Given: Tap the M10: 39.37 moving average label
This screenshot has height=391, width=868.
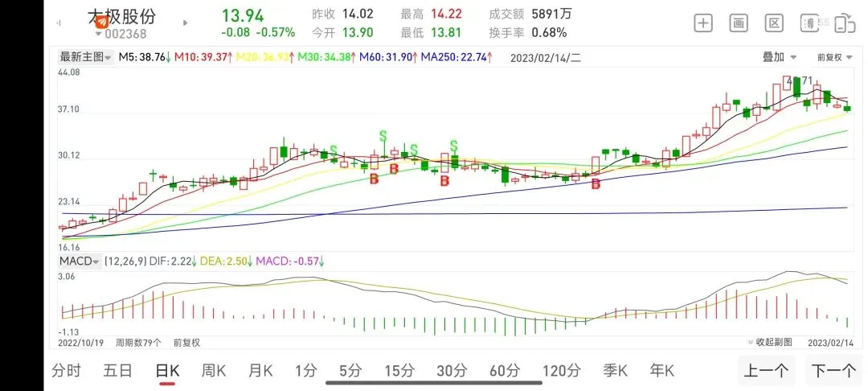Looking at the screenshot, I should [203, 56].
